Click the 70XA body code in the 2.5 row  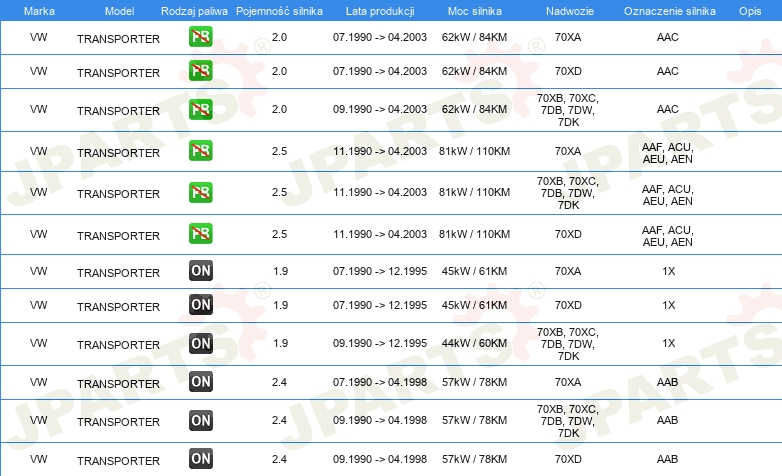568,151
